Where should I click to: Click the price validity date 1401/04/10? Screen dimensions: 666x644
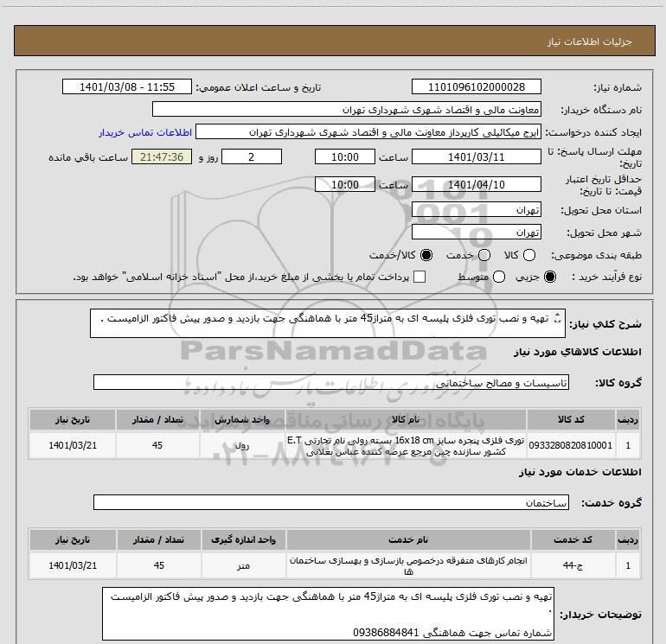click(476, 184)
